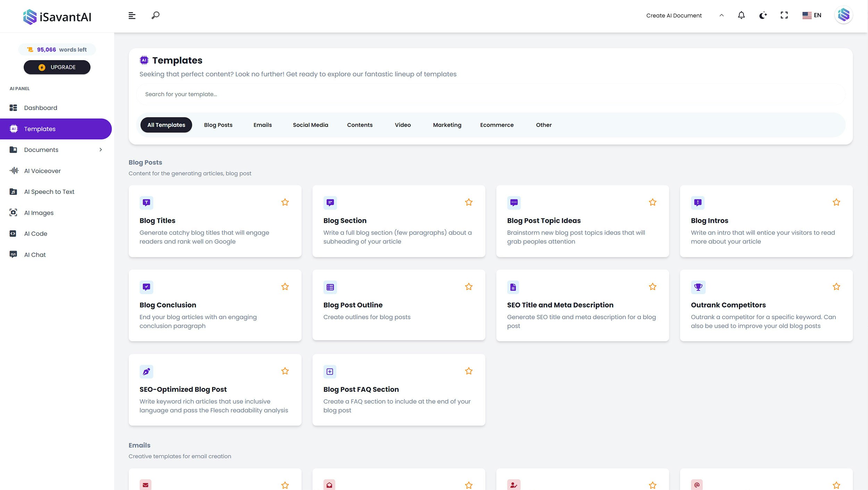Image resolution: width=868 pixels, height=490 pixels.
Task: Favorite the Blog Conclusion template star
Action: coord(285,287)
